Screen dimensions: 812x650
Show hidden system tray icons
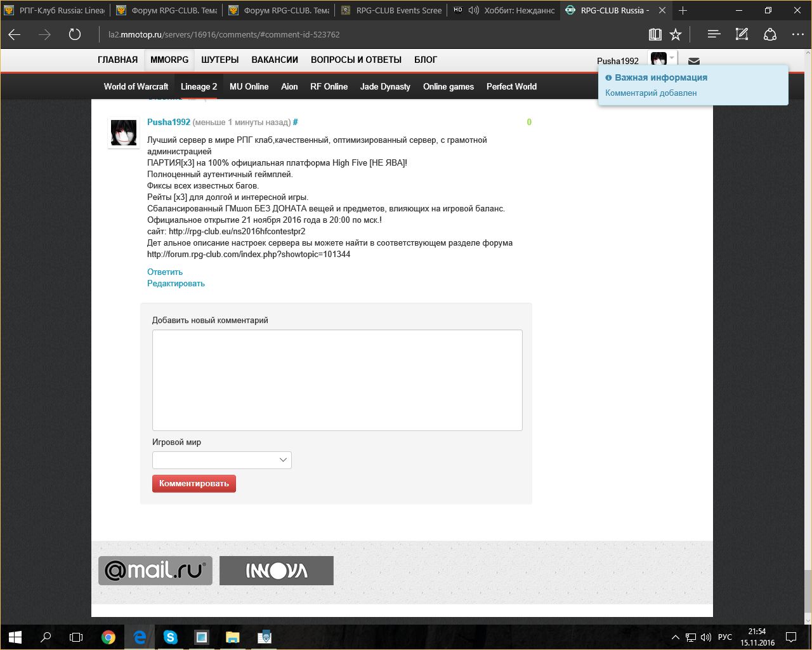(x=675, y=637)
